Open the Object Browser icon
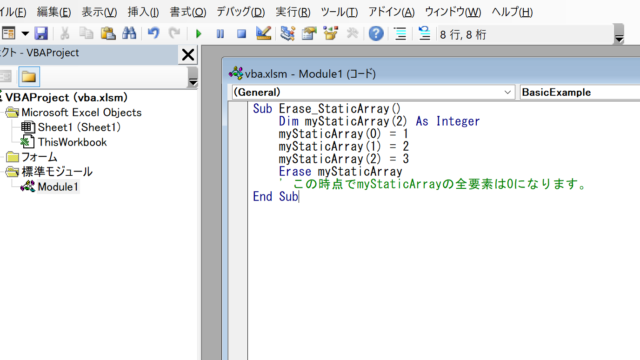 click(331, 33)
